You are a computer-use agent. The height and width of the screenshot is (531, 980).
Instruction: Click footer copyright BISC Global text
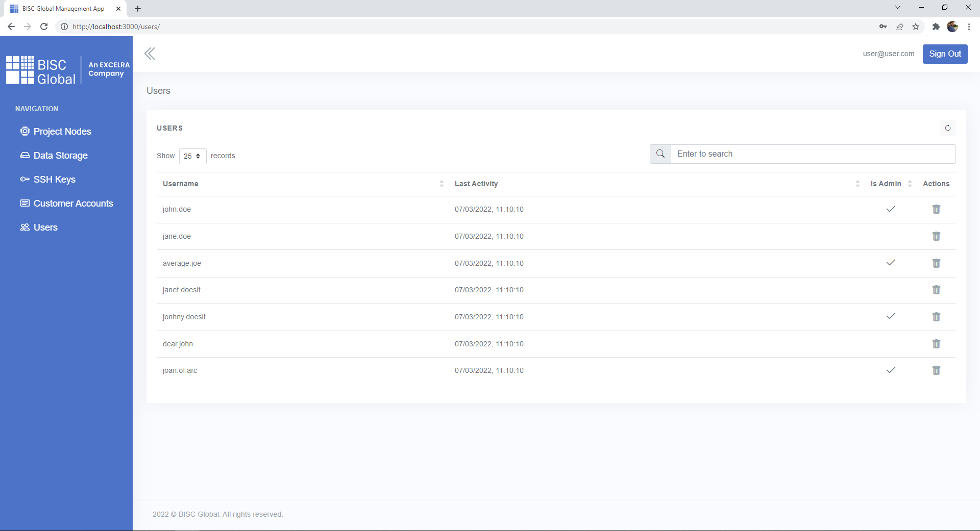click(217, 514)
